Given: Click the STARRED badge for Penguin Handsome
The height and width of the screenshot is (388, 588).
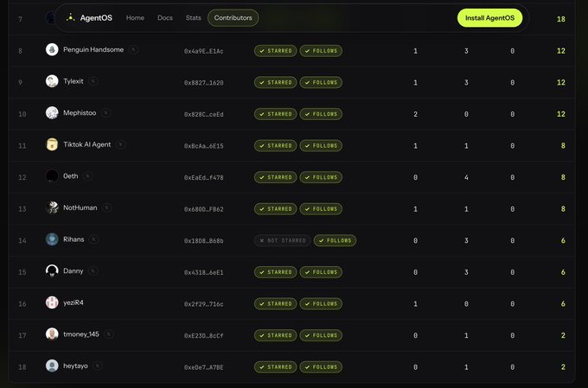Looking at the screenshot, I should [275, 51].
